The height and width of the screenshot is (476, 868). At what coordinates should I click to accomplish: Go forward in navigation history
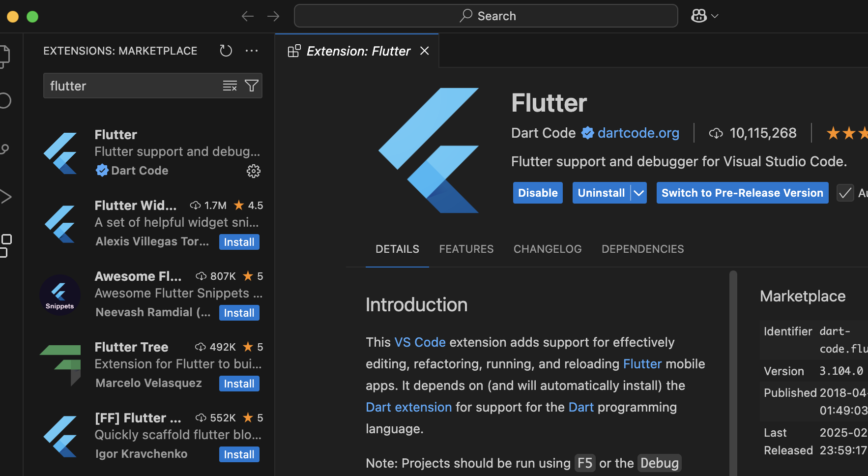pyautogui.click(x=273, y=16)
